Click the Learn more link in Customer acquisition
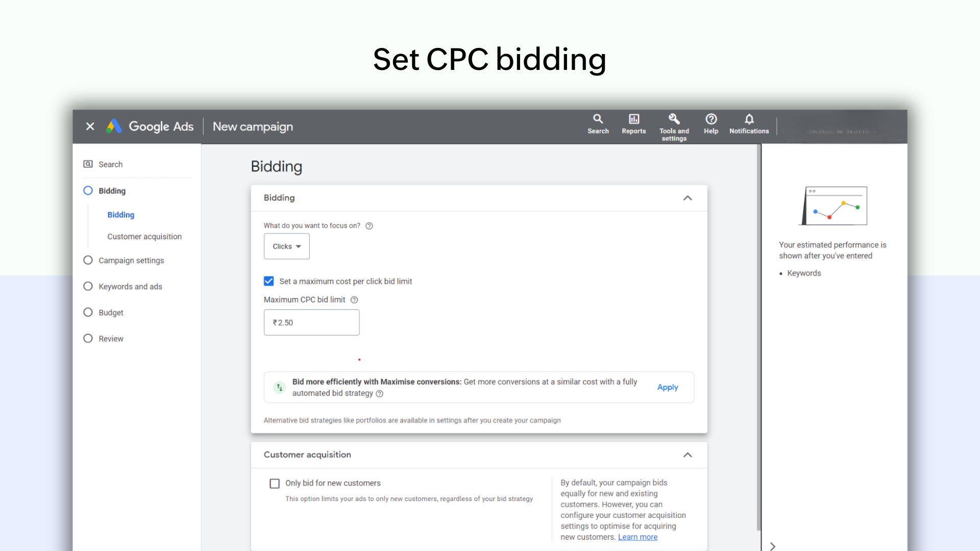This screenshot has height=551, width=980. [638, 537]
